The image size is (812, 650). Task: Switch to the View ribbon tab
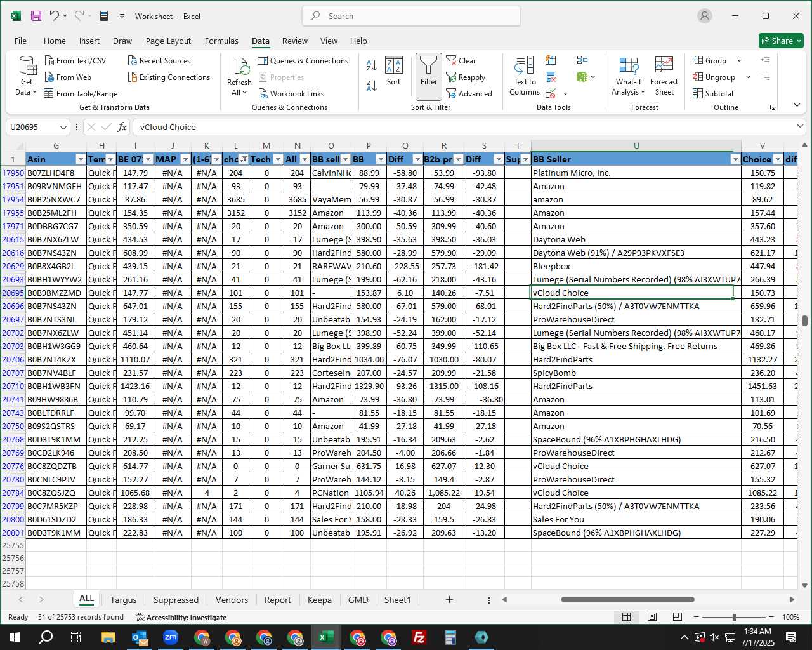point(329,41)
